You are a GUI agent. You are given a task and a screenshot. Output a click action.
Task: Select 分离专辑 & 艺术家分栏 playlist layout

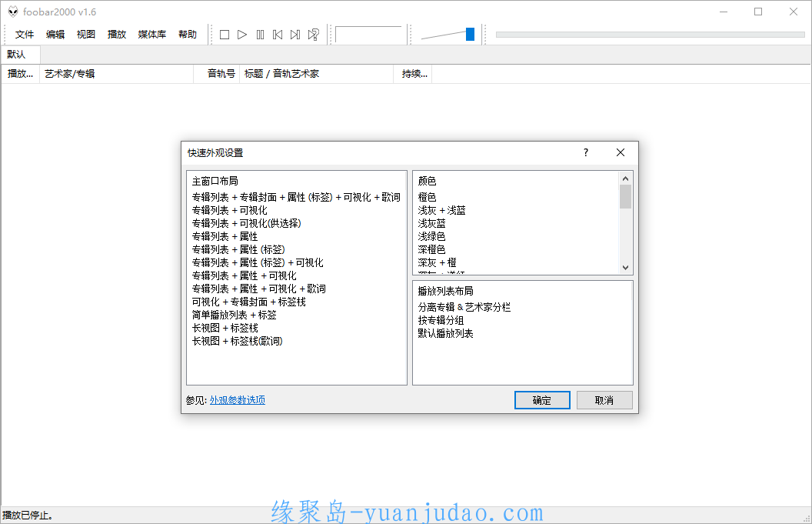coord(464,307)
